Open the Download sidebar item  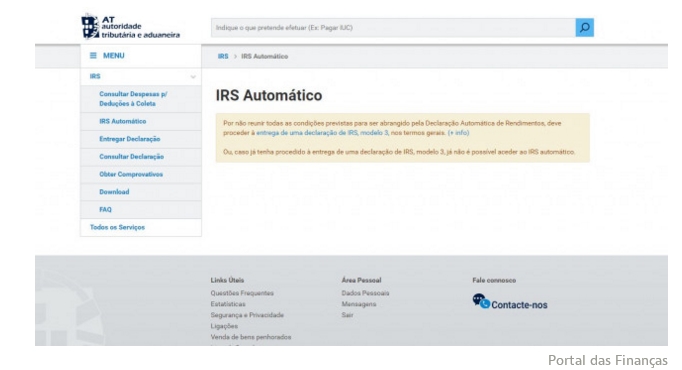114,192
